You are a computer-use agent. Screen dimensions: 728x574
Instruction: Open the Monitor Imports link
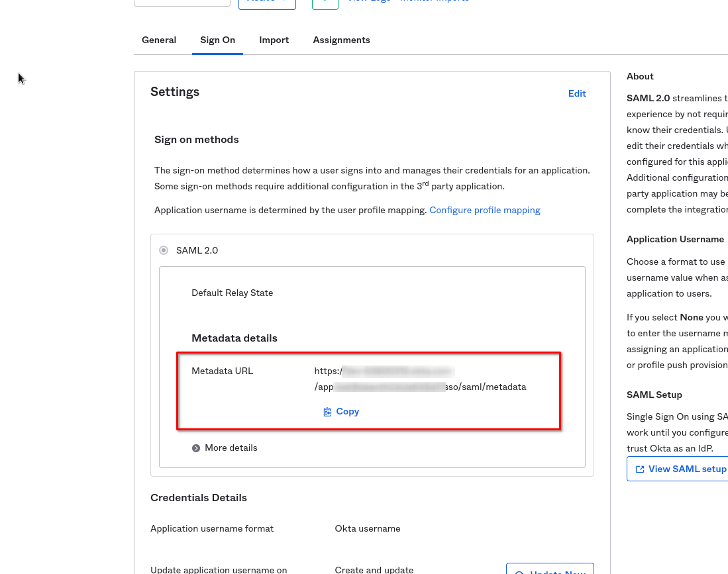tap(434, 2)
